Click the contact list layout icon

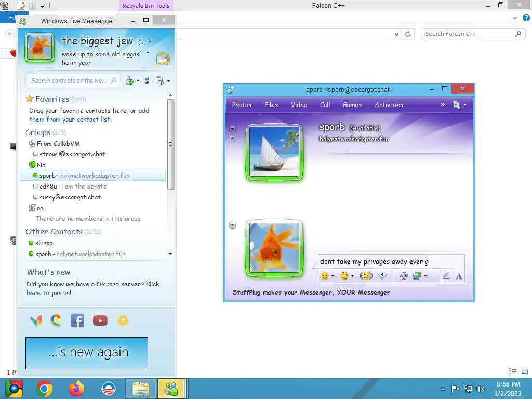point(148,81)
